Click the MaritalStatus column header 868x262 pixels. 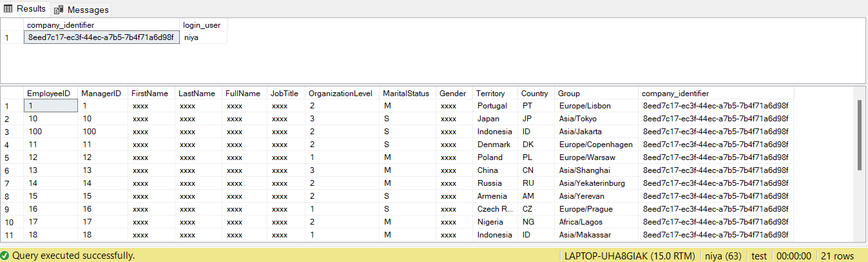coord(405,94)
